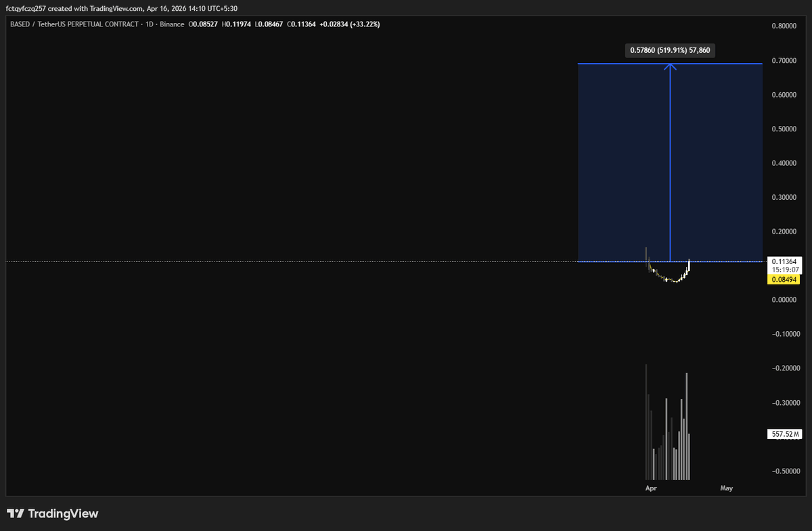The width and height of the screenshot is (812, 531).
Task: Click the May label on time axis
Action: pyautogui.click(x=727, y=488)
